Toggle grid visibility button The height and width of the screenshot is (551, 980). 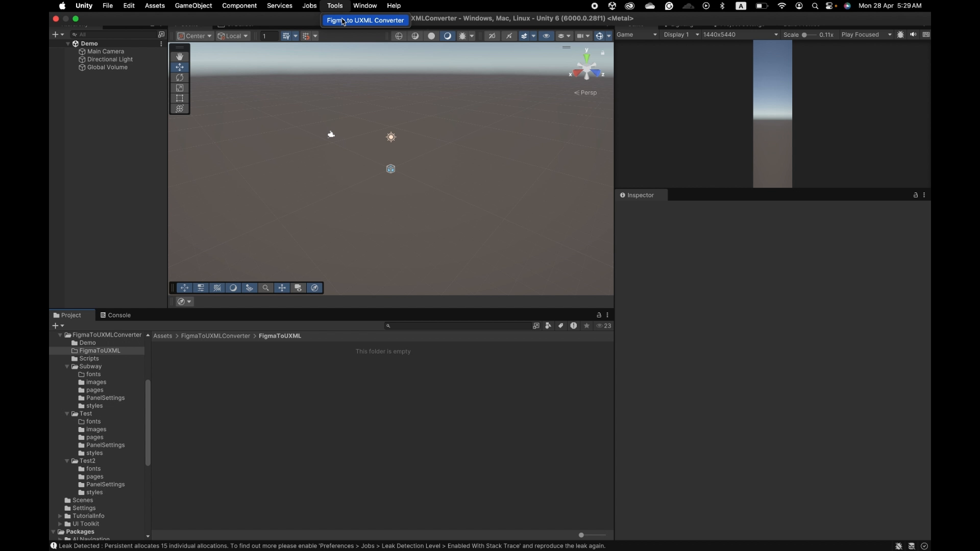point(286,36)
